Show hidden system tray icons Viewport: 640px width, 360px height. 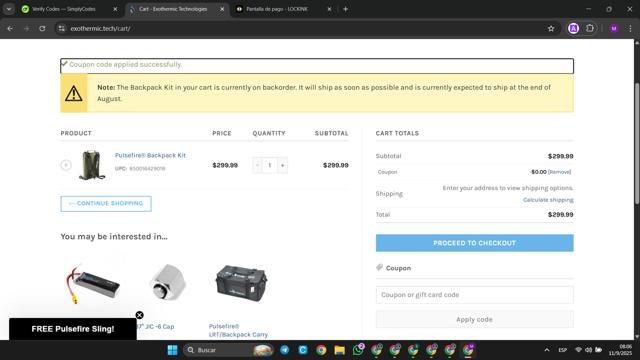coord(547,350)
